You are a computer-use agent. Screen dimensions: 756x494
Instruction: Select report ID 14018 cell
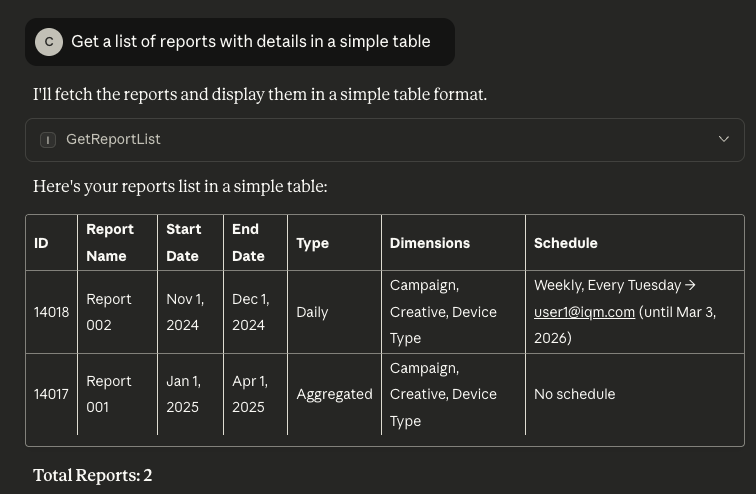click(x=51, y=312)
